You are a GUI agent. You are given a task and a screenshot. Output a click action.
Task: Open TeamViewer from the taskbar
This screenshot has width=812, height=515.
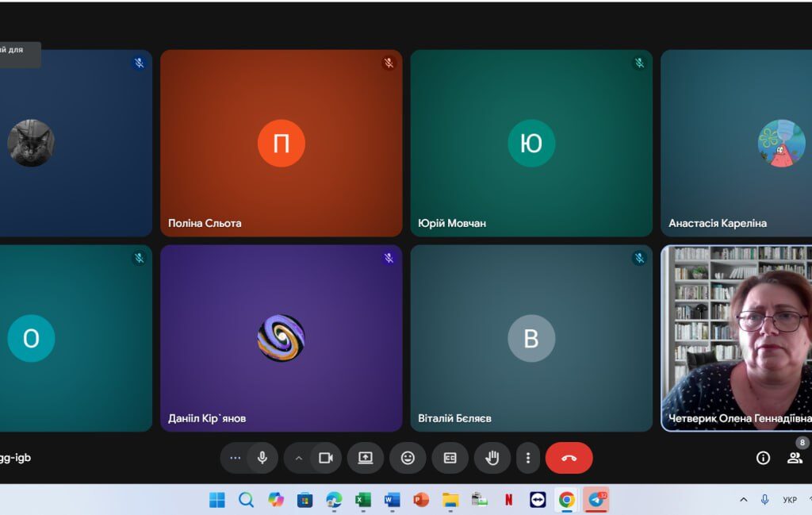[538, 500]
